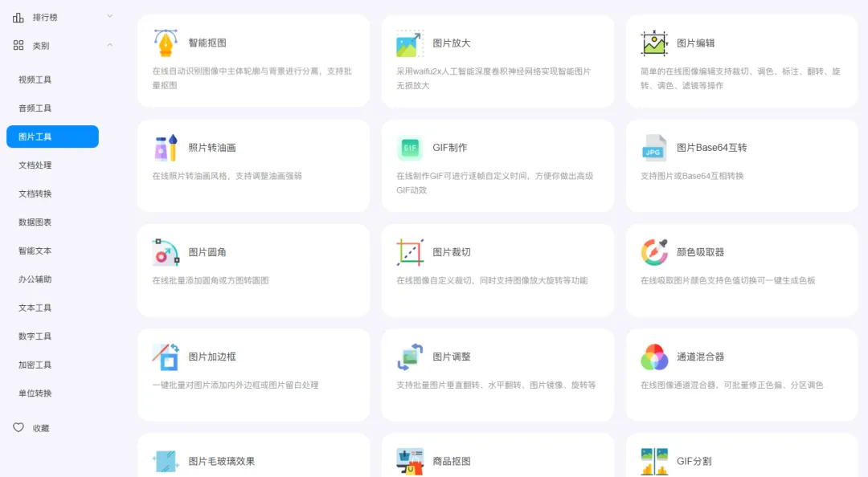Viewport: 868px width, 477px height.
Task: Click description 在线批量添加圆角或方图转圆图
Action: coord(211,280)
